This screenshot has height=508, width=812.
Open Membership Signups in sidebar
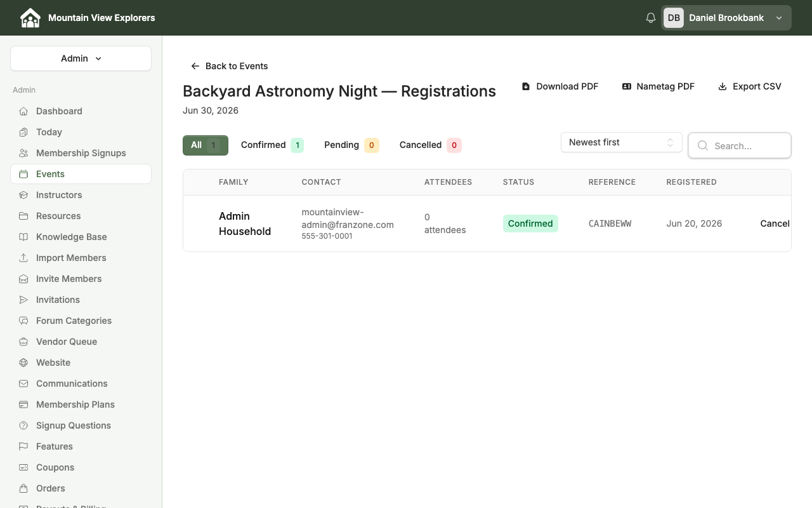[81, 153]
